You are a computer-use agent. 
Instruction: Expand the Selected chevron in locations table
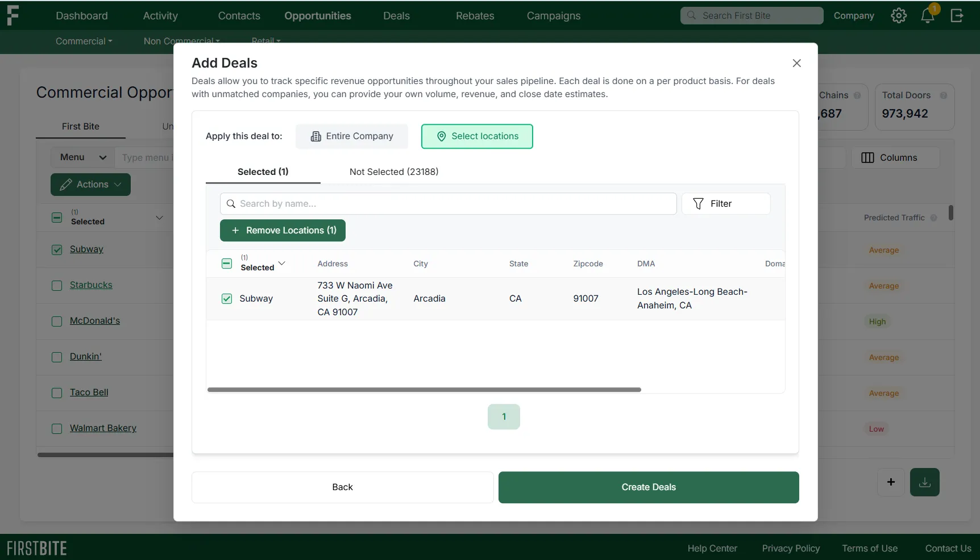point(282,263)
